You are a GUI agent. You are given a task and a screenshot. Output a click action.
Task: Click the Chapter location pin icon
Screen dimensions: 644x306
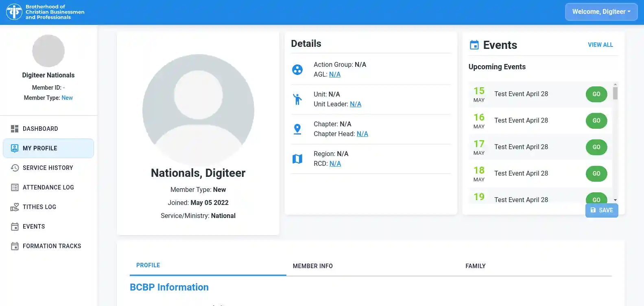click(x=297, y=129)
